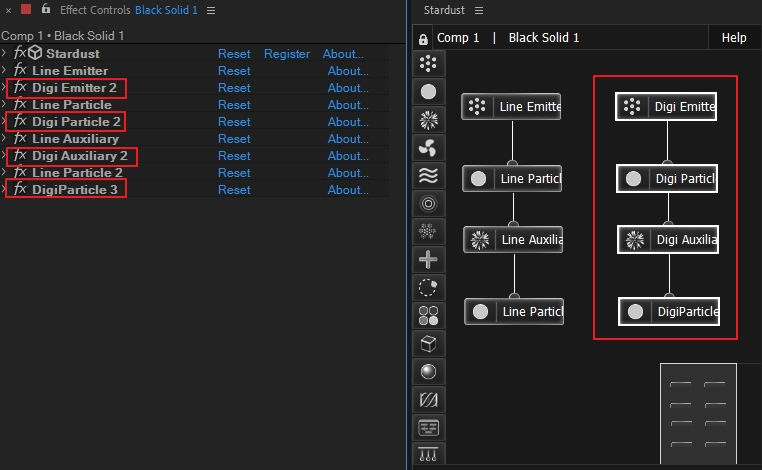
Task: Close the Effect Controls panel tab
Action: pos(8,10)
